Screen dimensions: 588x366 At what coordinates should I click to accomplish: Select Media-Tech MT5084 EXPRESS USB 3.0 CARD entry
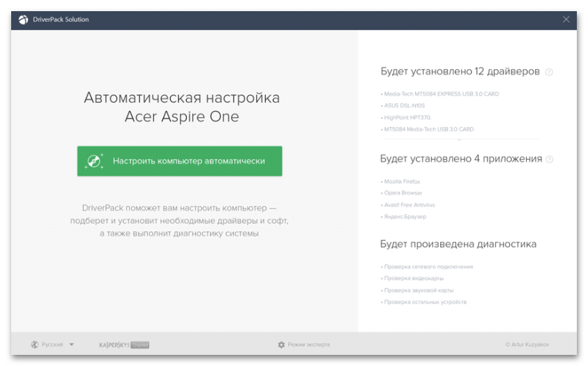coord(440,94)
